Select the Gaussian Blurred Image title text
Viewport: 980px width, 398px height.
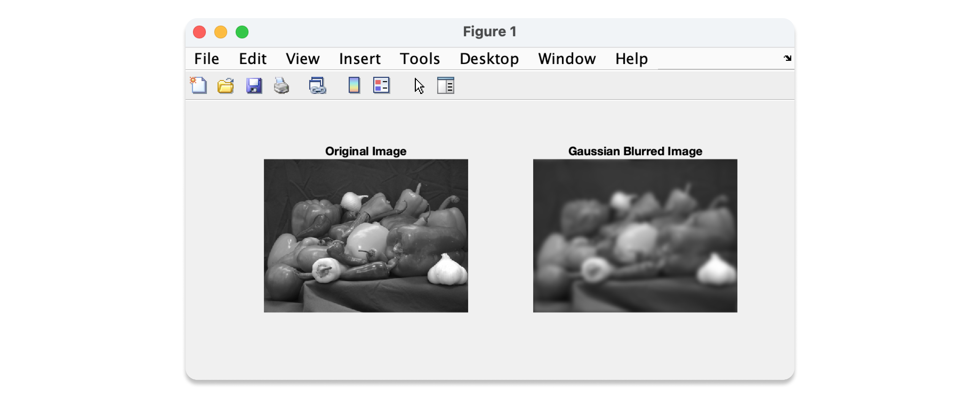(x=635, y=151)
